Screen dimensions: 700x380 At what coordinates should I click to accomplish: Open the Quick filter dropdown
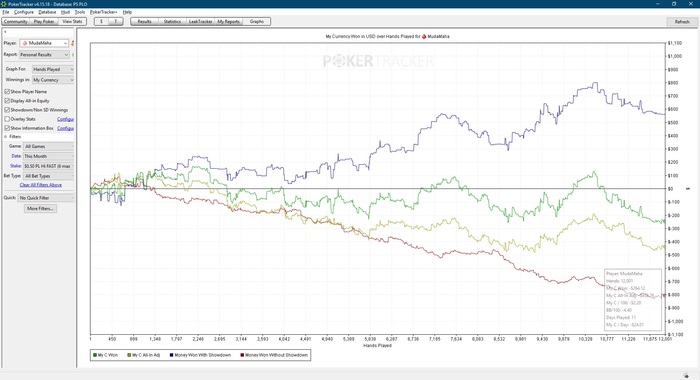click(x=46, y=198)
